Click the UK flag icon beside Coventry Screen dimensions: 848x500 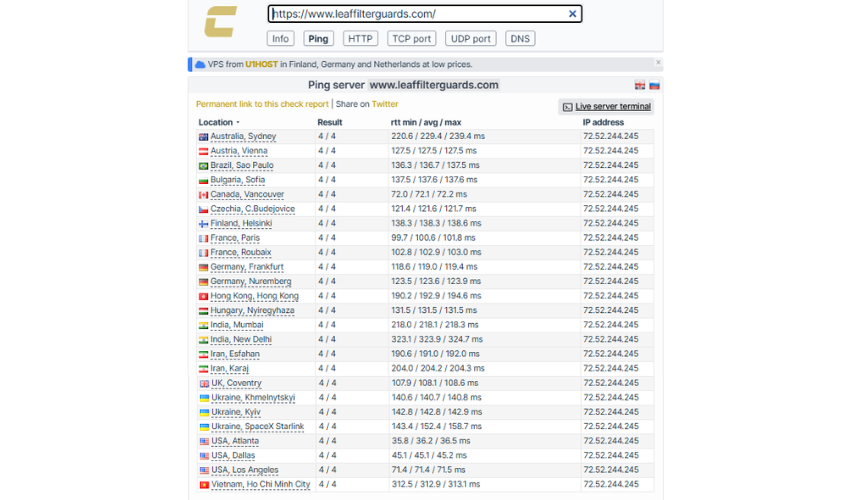[204, 384]
